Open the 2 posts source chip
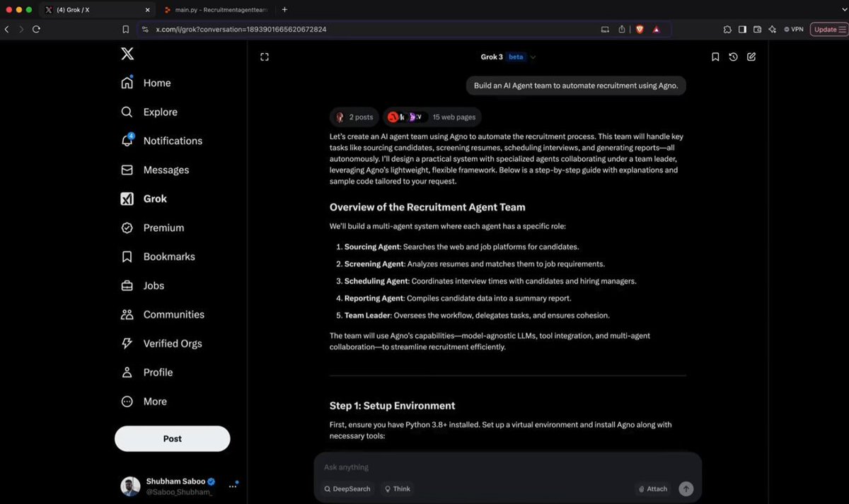The image size is (849, 504). point(354,117)
